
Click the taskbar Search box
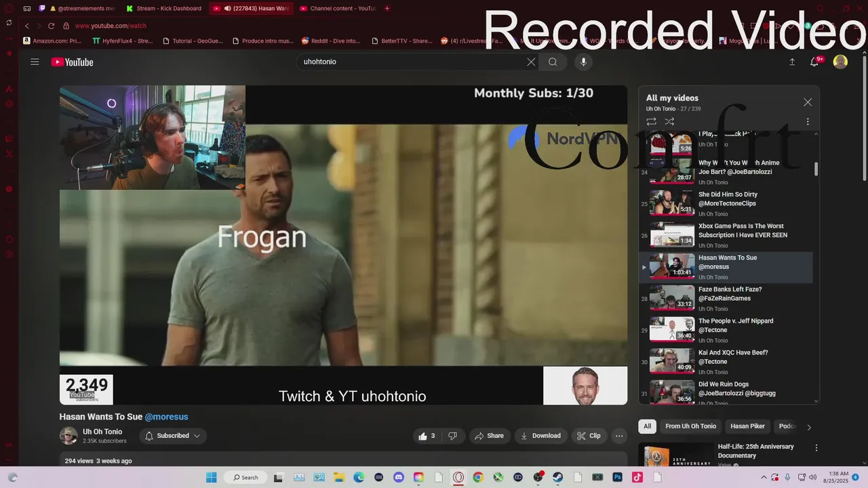[x=244, y=477]
